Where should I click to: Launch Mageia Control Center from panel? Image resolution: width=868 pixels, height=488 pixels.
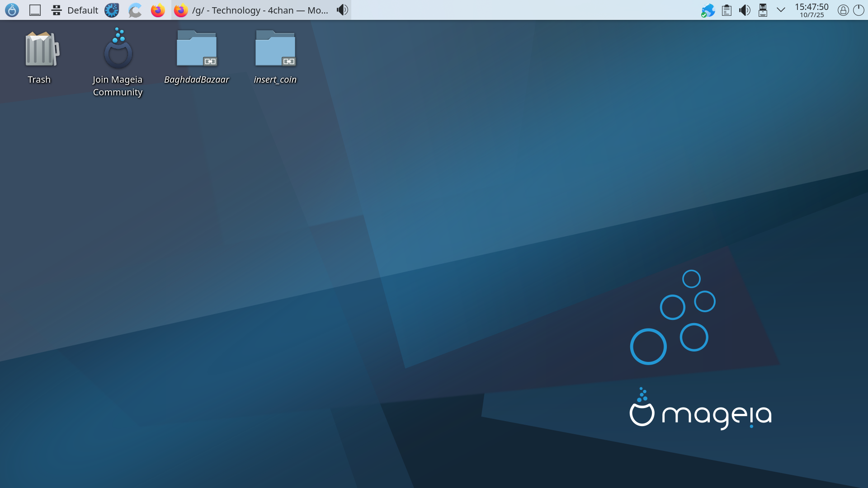point(112,10)
